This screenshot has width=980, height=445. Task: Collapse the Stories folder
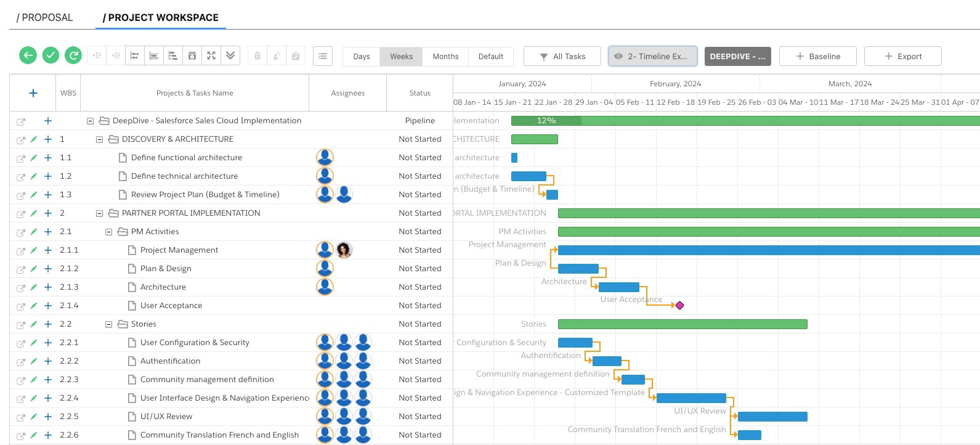coord(108,324)
